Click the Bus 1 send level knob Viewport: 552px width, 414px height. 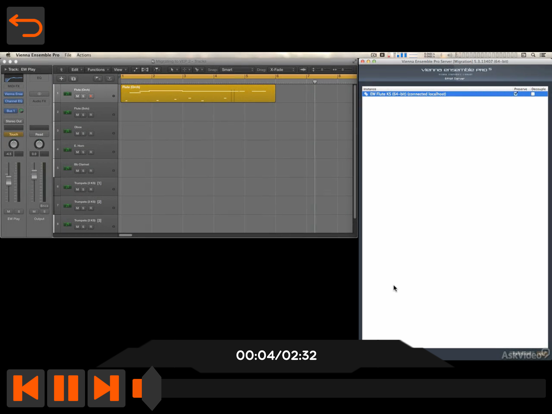point(21,111)
